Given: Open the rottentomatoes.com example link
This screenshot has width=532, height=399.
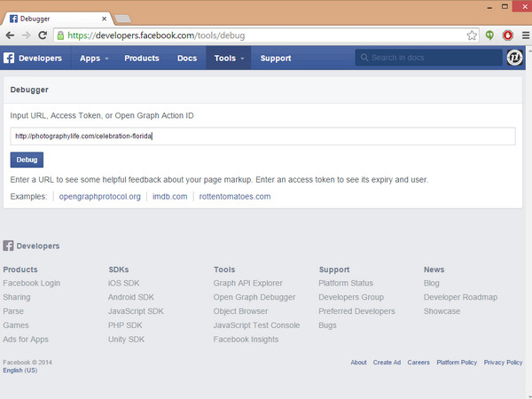Looking at the screenshot, I should click(235, 196).
